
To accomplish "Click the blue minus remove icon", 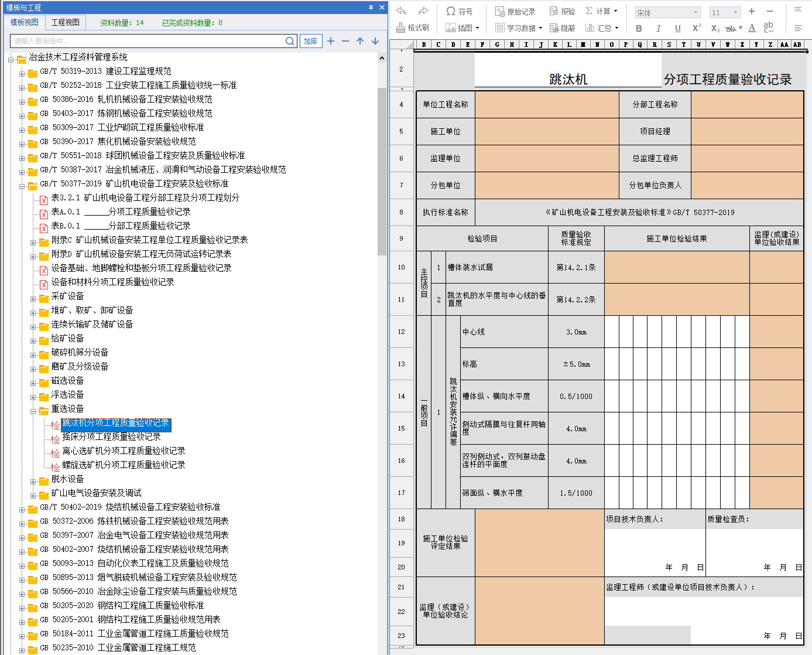I will tap(345, 41).
